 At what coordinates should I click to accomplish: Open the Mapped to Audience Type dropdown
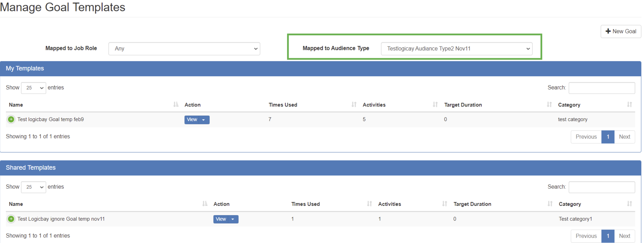click(x=457, y=48)
